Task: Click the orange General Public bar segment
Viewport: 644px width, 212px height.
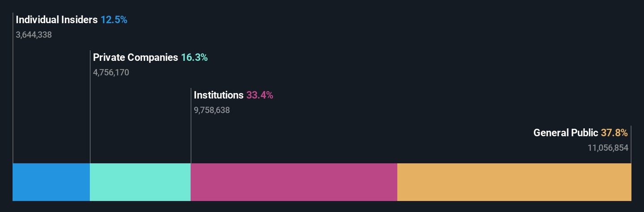Action: coord(514,182)
